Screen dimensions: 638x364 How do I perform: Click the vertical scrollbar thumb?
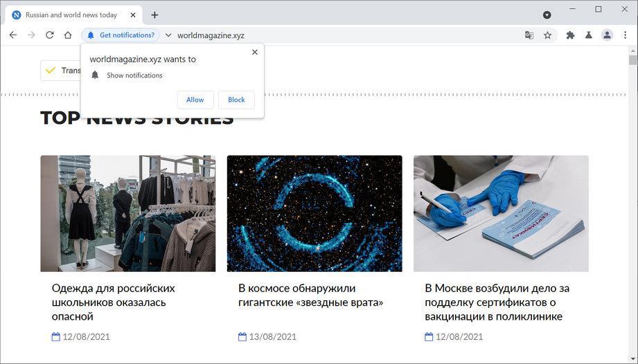click(x=632, y=60)
